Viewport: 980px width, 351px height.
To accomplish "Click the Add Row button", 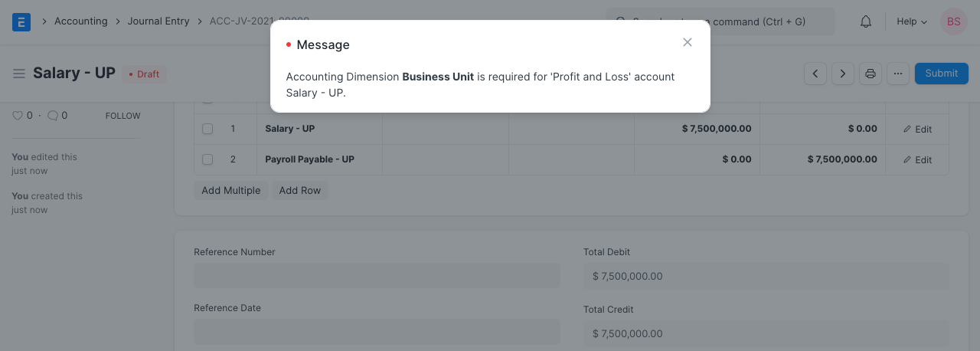I will coord(299,191).
